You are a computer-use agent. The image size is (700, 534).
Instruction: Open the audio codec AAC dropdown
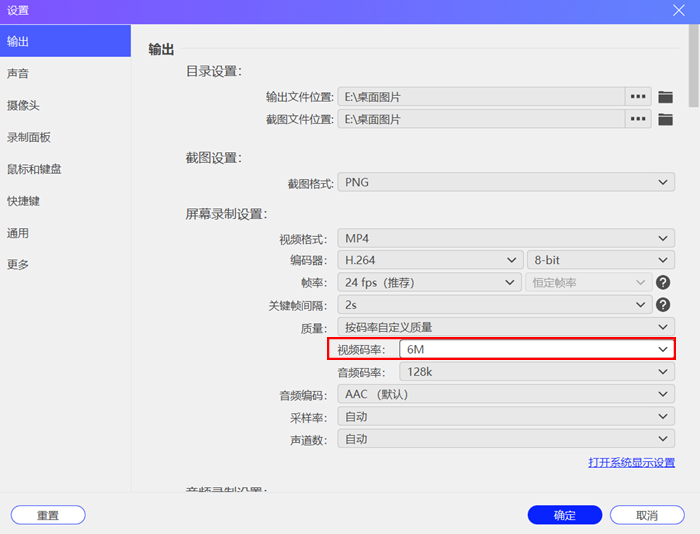click(x=506, y=394)
